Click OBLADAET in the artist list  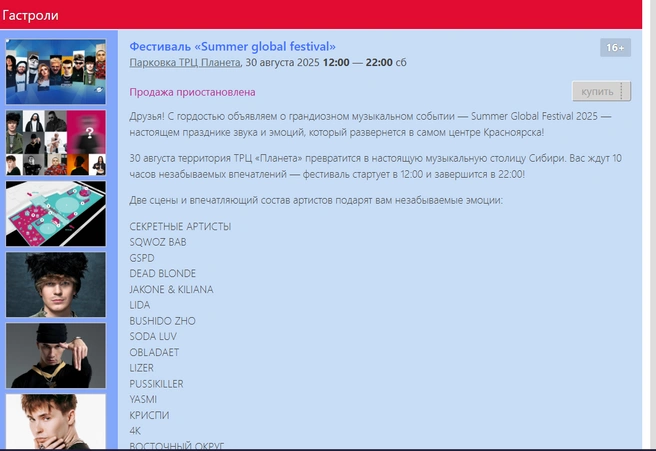tap(154, 352)
